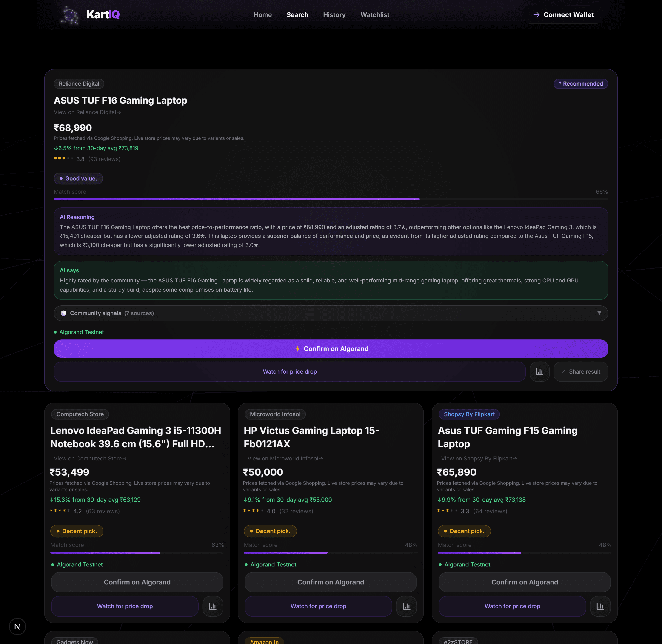Open the Watchlist nav item

click(x=375, y=15)
